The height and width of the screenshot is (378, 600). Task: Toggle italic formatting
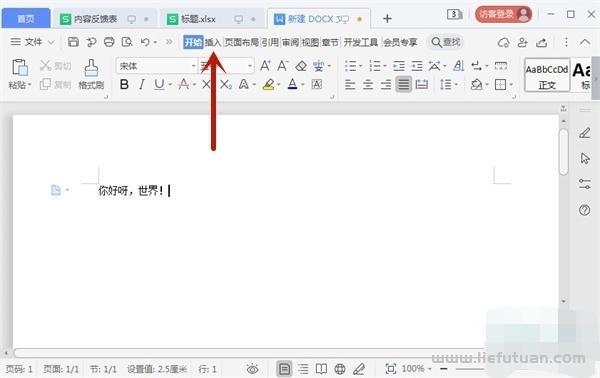(x=142, y=84)
